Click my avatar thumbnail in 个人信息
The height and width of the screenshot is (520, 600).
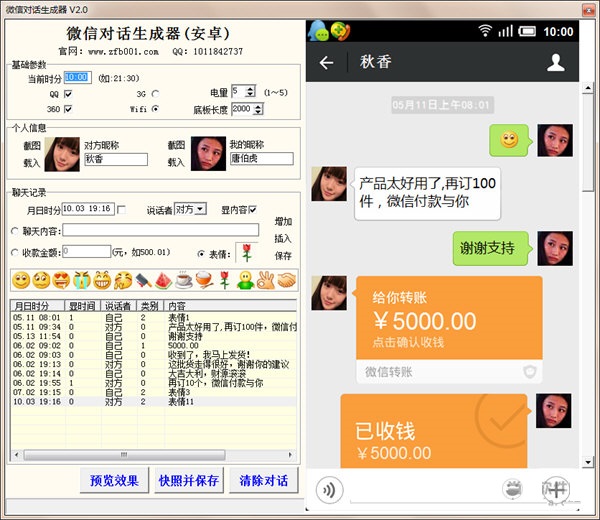[x=208, y=153]
